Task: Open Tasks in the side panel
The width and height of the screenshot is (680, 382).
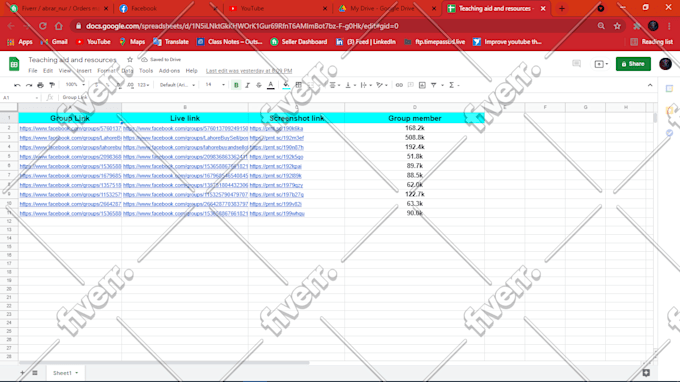Action: [670, 133]
